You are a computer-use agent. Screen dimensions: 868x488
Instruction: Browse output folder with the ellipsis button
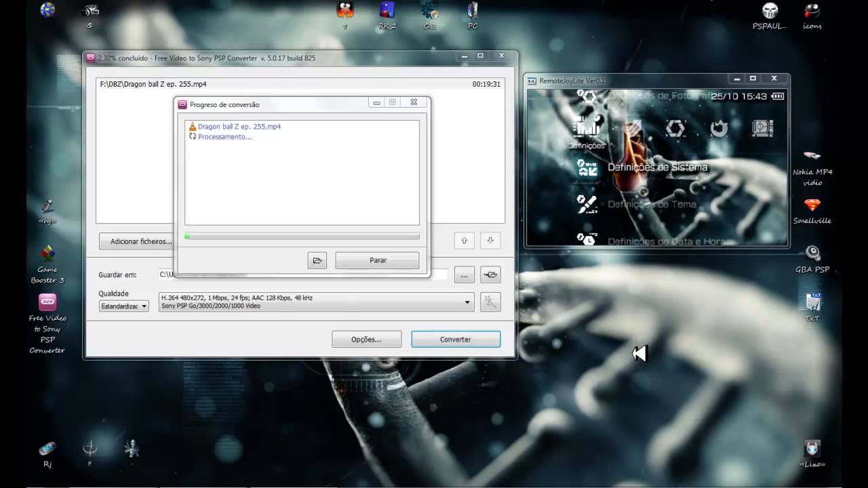464,274
